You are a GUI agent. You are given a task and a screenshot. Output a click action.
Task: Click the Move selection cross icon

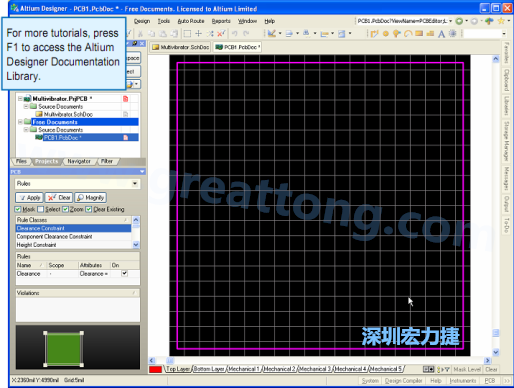coord(199,33)
